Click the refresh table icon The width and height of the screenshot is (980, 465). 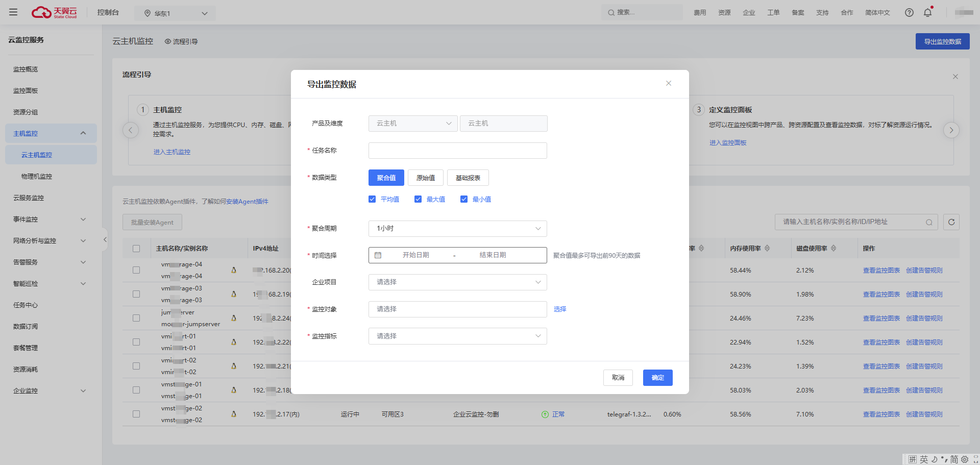tap(951, 222)
